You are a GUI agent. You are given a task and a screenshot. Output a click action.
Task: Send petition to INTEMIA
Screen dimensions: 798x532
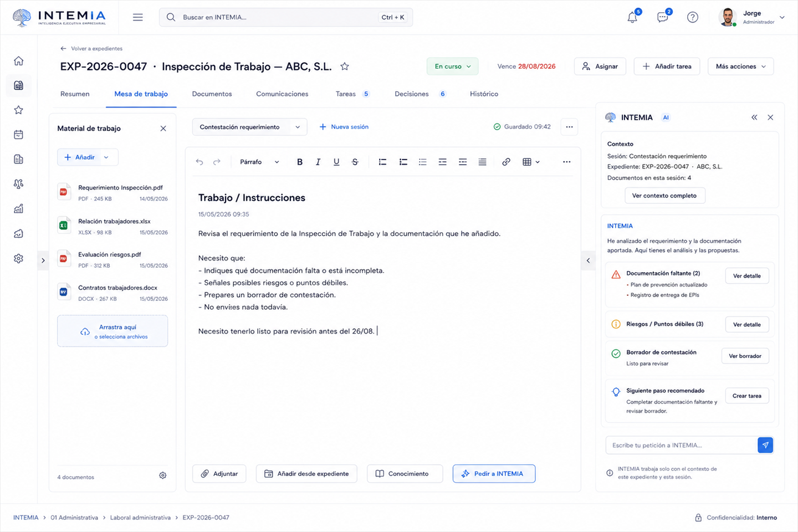[x=765, y=445]
